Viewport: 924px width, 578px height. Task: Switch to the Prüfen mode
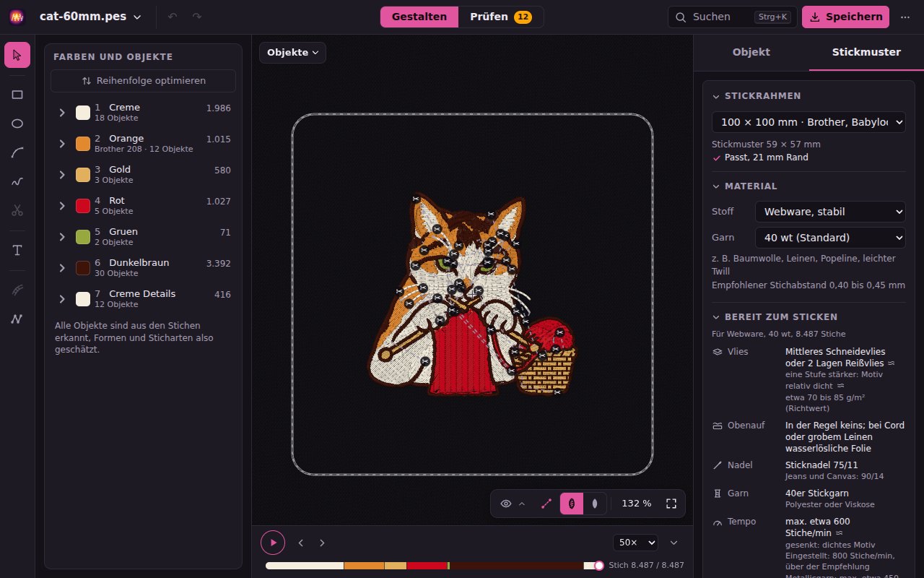tap(501, 17)
